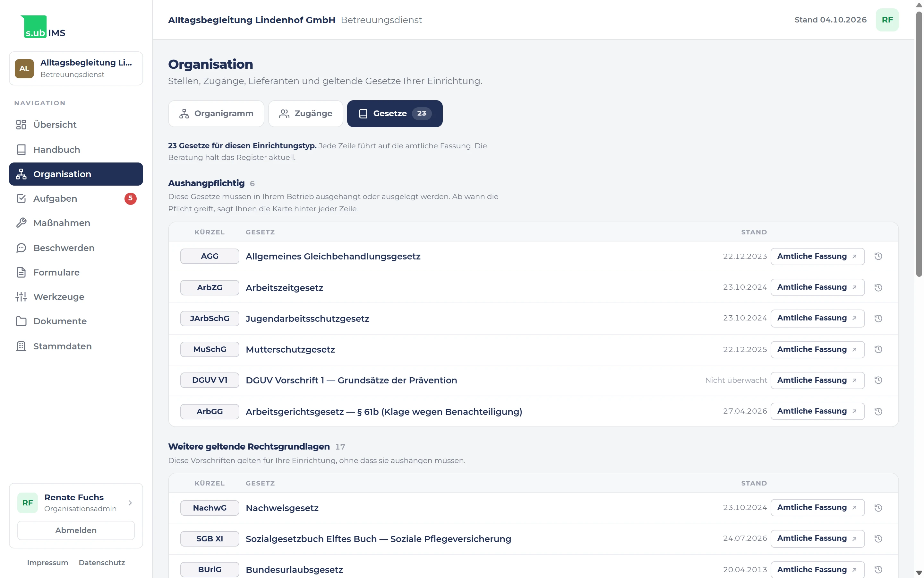The image size is (924, 578).
Task: Open Übersicht in the navigation
Action: pos(76,125)
